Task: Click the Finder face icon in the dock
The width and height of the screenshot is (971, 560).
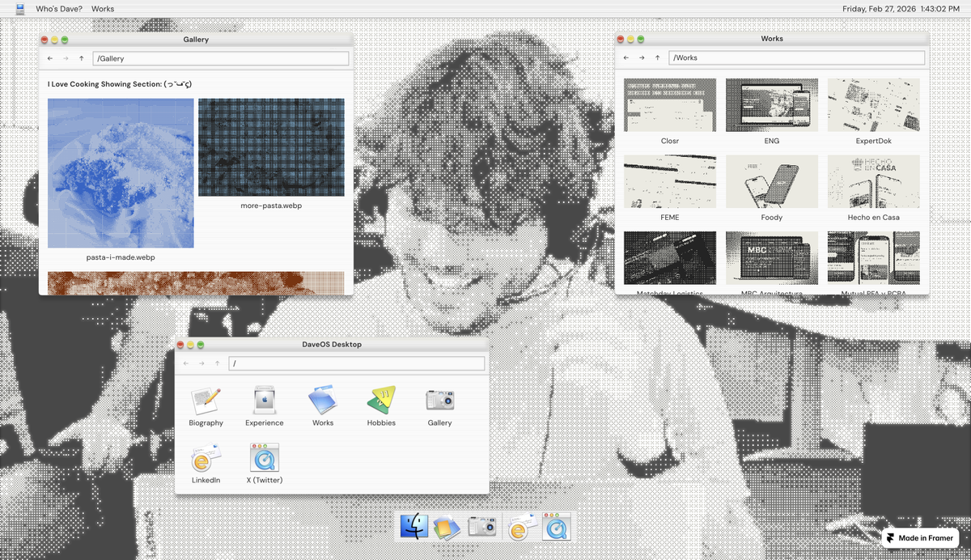Action: (x=413, y=526)
